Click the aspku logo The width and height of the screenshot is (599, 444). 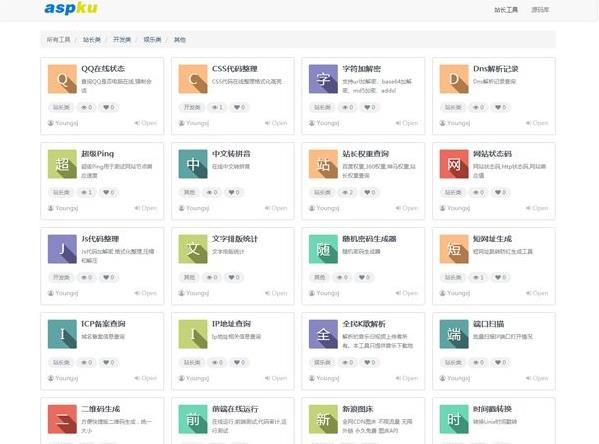[x=71, y=8]
